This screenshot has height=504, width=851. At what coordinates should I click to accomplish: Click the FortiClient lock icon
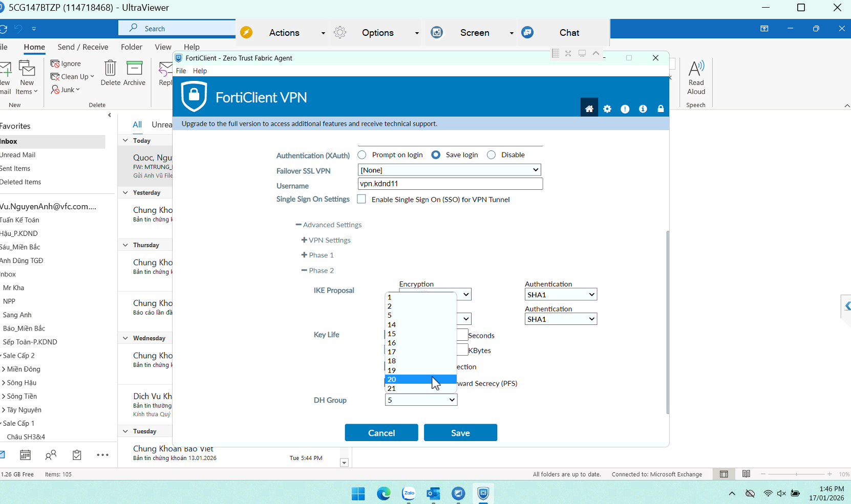point(661,108)
